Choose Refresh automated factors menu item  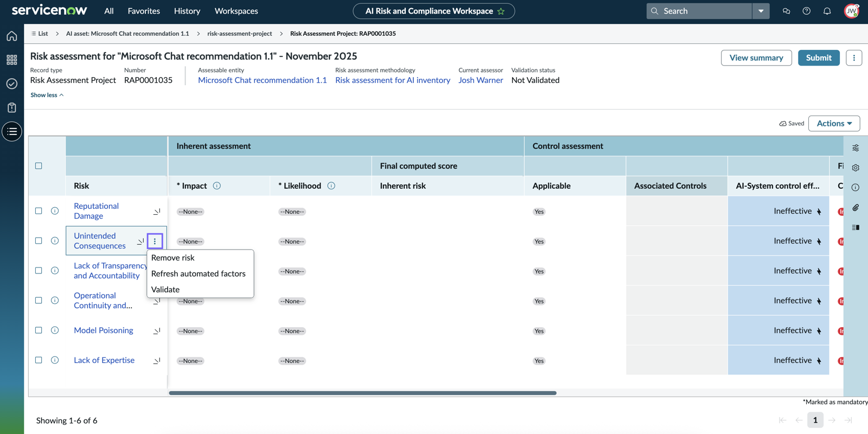(x=200, y=273)
